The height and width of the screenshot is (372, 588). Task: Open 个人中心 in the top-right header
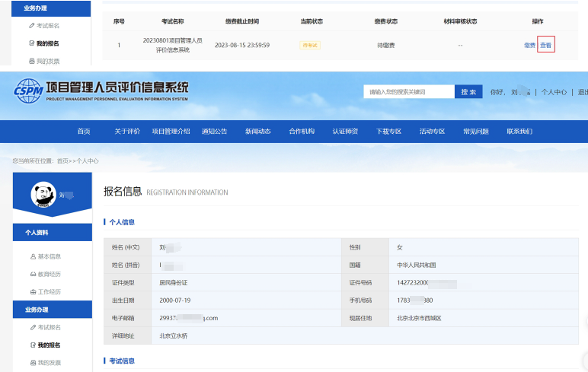tap(554, 92)
